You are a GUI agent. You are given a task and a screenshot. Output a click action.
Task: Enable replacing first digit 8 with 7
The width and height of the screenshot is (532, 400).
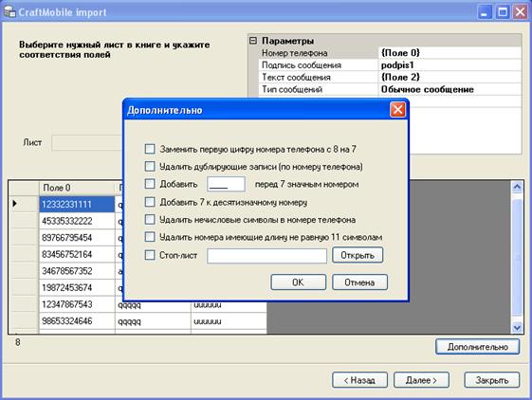point(150,149)
